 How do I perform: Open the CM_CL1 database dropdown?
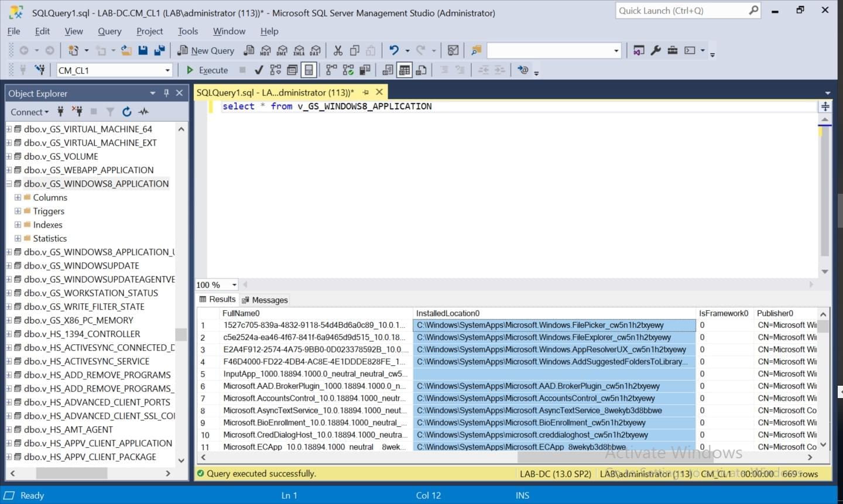(x=167, y=70)
